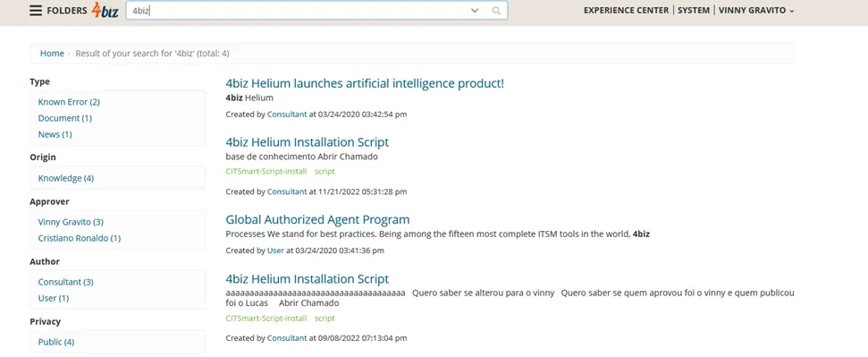
Task: Open the hamburger Folders menu icon
Action: (36, 11)
